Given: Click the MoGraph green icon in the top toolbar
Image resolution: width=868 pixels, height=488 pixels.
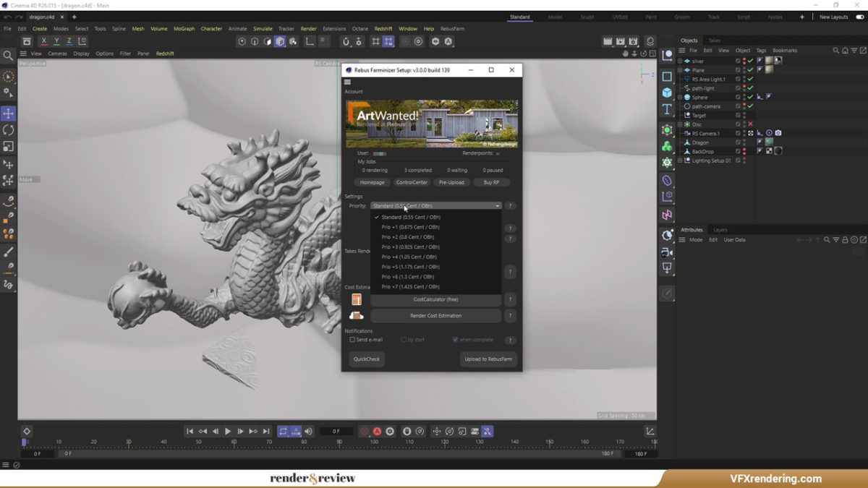Looking at the screenshot, I should [667, 145].
